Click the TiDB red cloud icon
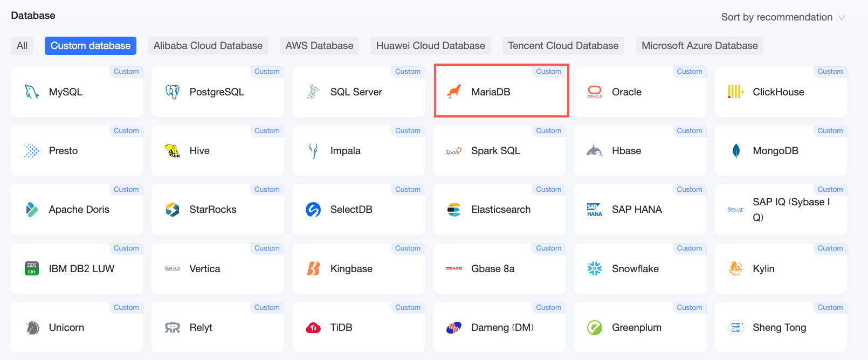The image size is (868, 360). tap(313, 328)
